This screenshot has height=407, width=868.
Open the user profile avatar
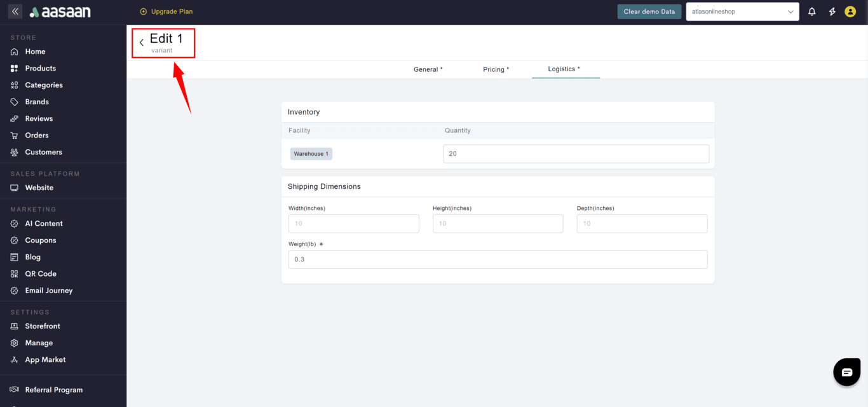850,11
